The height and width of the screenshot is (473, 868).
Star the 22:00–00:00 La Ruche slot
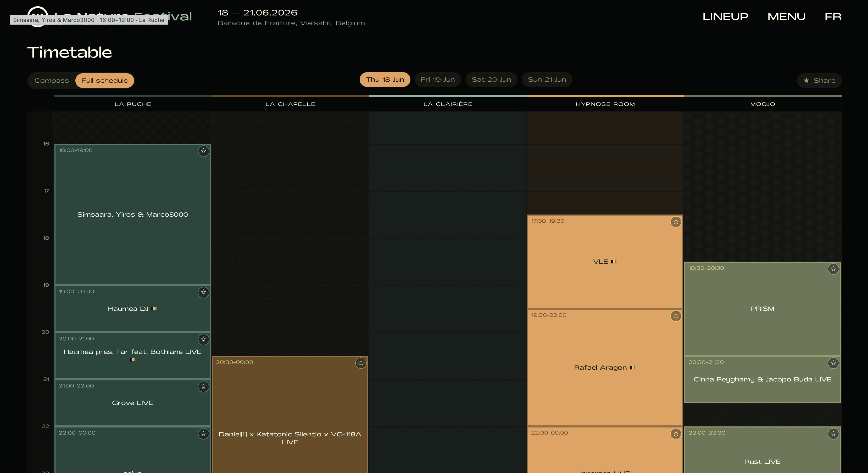pos(203,434)
